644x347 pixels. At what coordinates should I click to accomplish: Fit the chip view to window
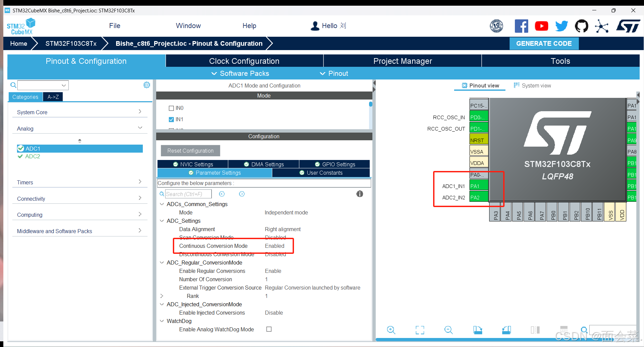click(x=420, y=330)
